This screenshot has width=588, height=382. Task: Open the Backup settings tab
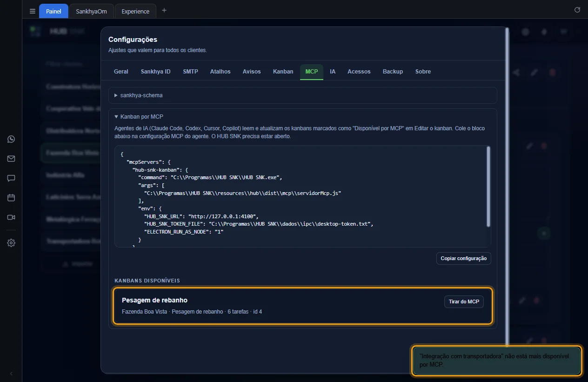[393, 72]
